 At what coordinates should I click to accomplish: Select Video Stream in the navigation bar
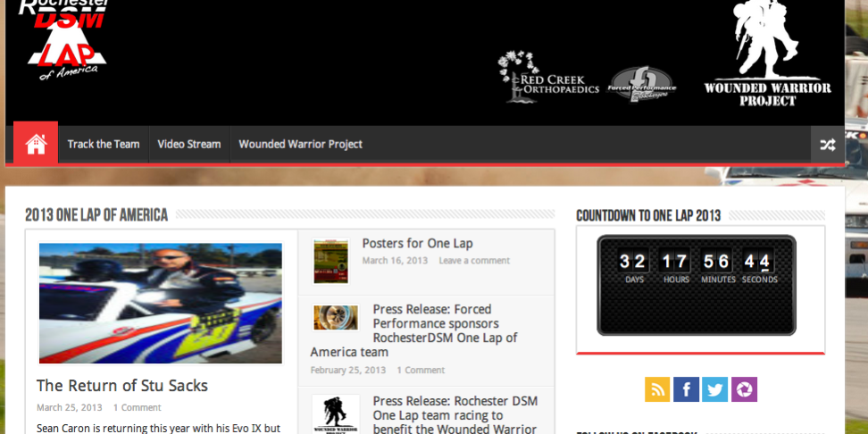click(x=188, y=144)
